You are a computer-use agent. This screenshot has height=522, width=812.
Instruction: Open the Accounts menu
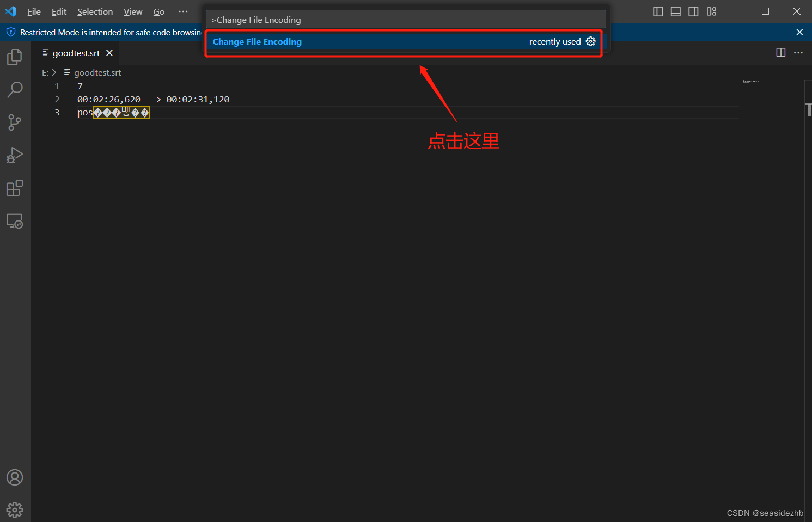(15, 477)
